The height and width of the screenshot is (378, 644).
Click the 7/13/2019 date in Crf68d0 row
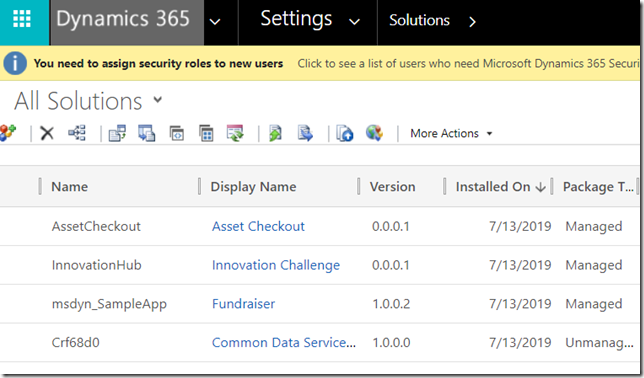(x=520, y=342)
